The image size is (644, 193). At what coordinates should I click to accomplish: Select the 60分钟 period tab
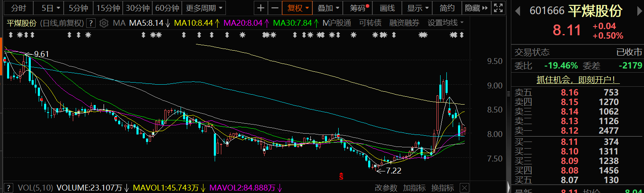(167, 8)
